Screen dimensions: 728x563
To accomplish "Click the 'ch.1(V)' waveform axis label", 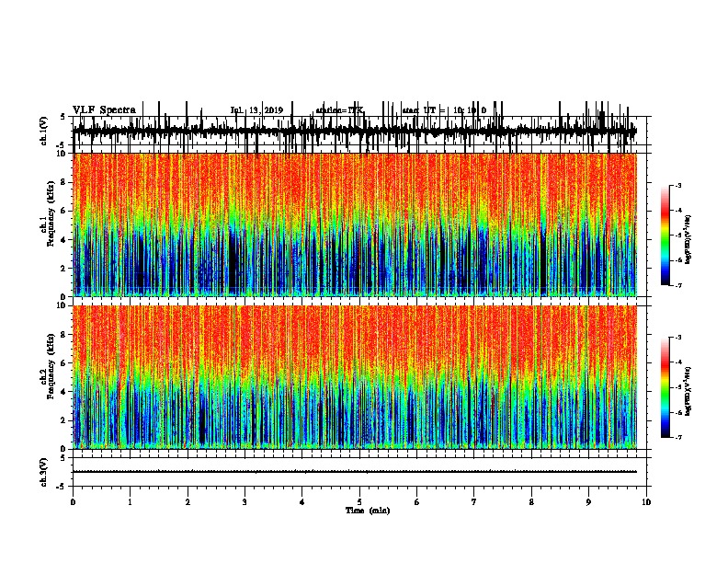I will [44, 131].
